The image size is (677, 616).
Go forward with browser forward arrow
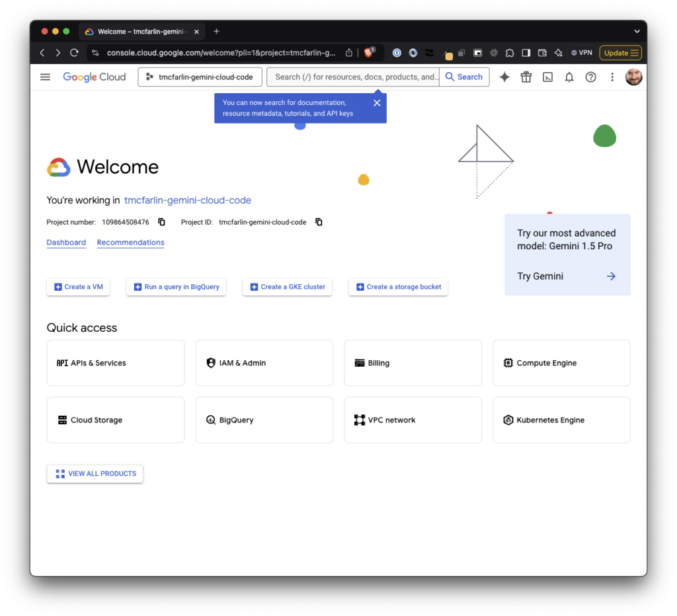tap(58, 53)
